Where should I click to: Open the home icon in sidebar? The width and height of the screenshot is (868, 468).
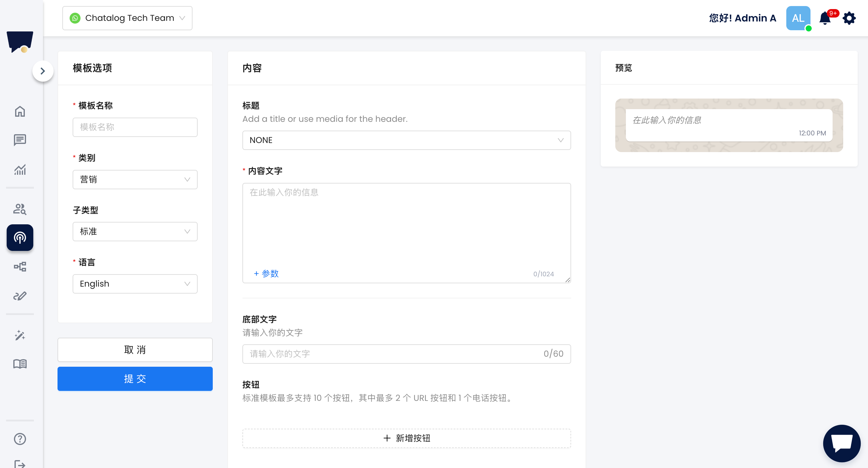coord(20,112)
